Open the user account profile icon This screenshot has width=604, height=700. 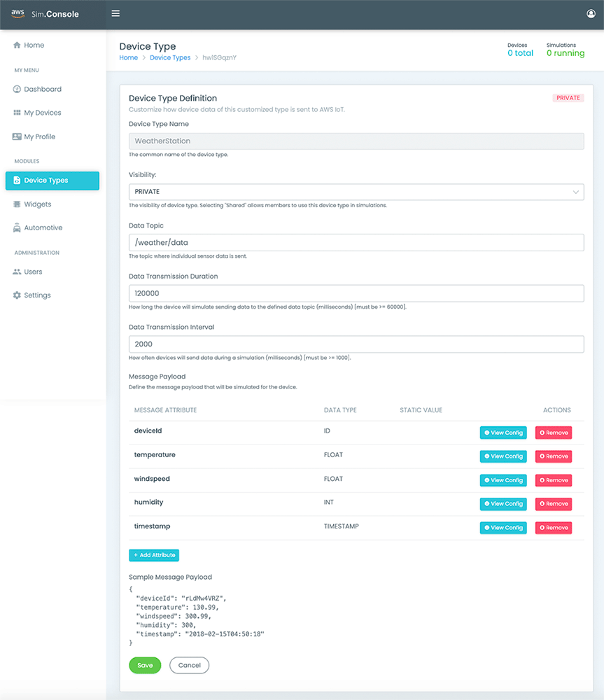pos(591,13)
